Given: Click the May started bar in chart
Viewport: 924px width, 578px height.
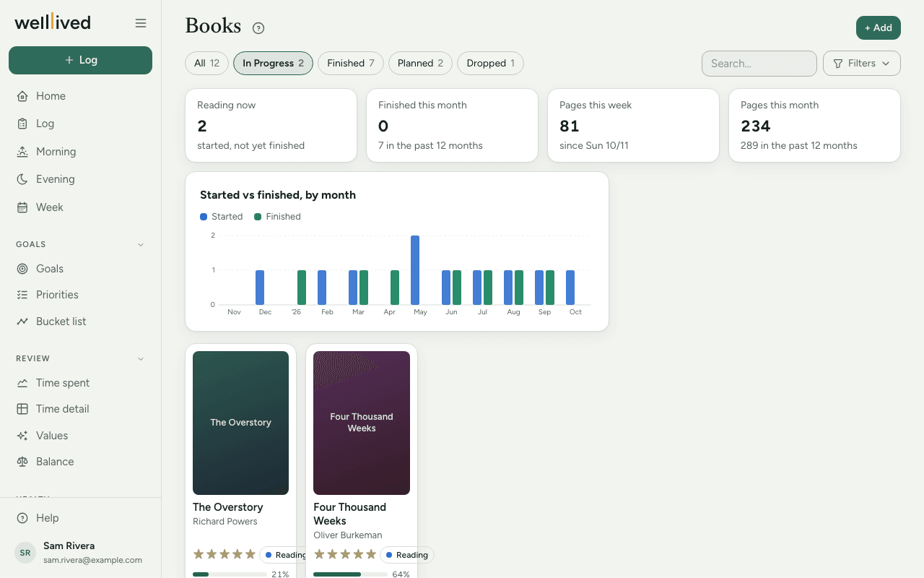Looking at the screenshot, I should 415,270.
